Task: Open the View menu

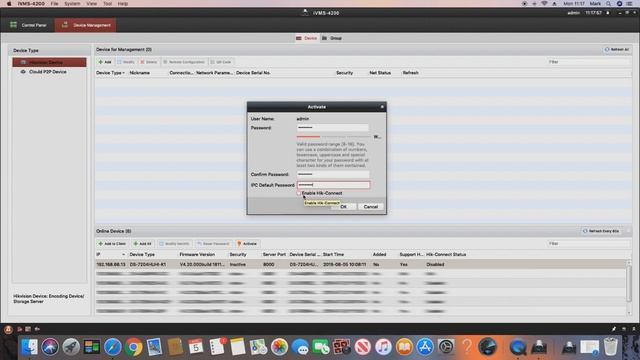Action: click(x=91, y=3)
